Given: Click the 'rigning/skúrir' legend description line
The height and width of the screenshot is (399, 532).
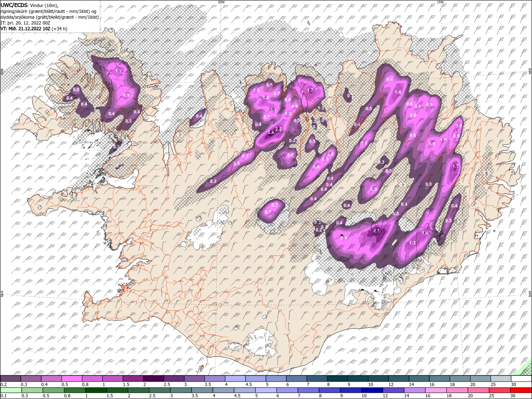Looking at the screenshot, I should [48, 11].
